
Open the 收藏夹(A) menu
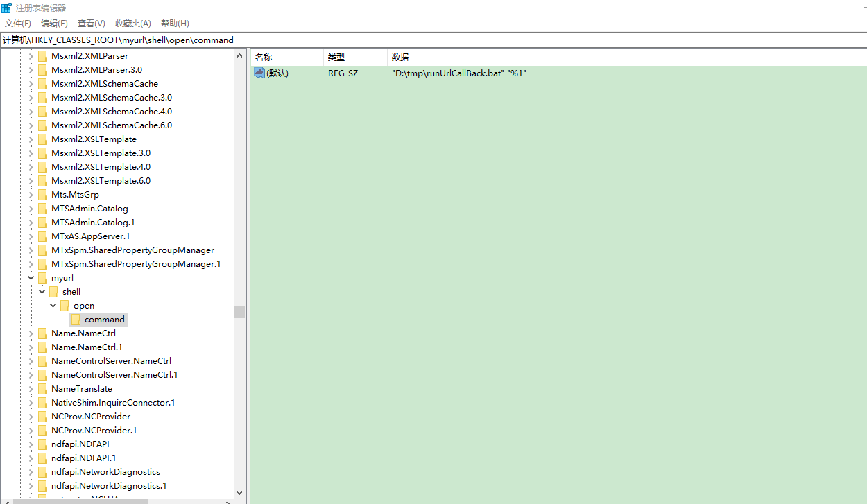[133, 24]
